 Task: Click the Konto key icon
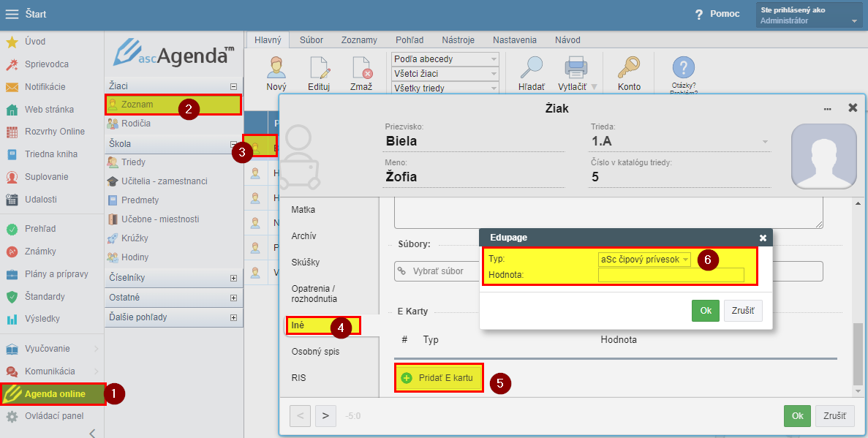[x=629, y=67]
